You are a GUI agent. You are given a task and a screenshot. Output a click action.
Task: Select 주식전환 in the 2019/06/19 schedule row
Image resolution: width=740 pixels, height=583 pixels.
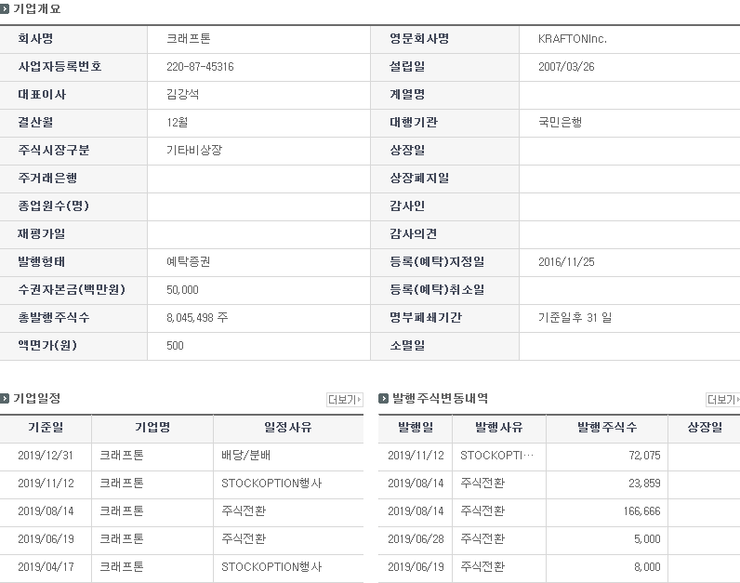pyautogui.click(x=244, y=539)
